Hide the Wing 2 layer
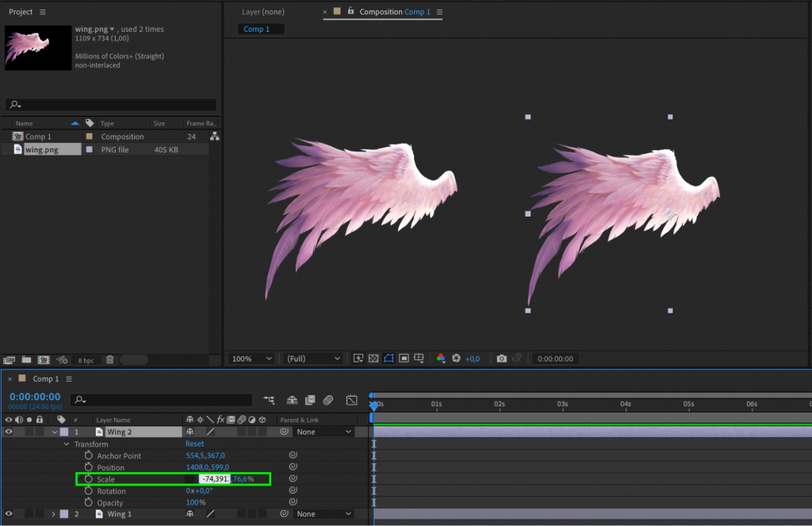The width and height of the screenshot is (812, 526). 7,432
